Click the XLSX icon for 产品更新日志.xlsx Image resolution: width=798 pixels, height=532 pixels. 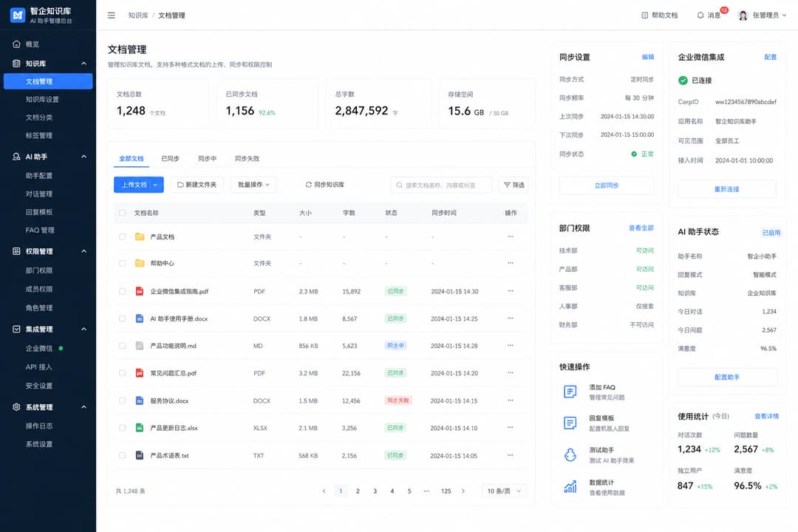coord(140,428)
